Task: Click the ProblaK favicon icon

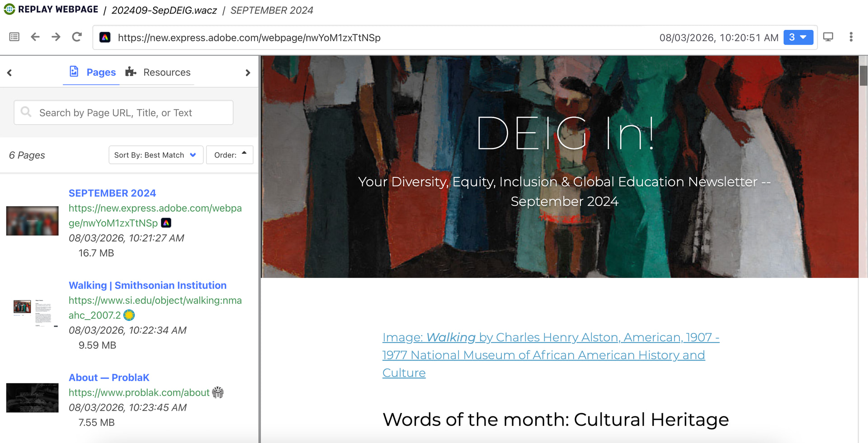Action: point(218,392)
